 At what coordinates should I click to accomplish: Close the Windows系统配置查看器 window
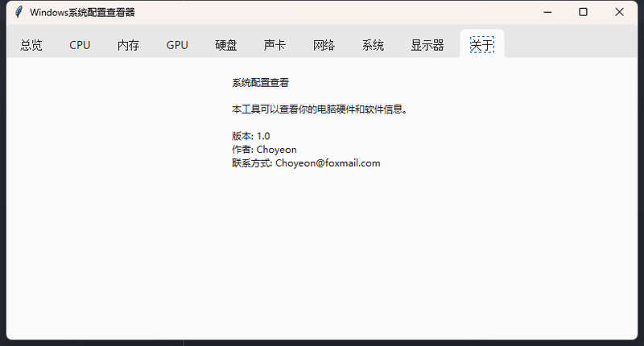click(x=619, y=12)
